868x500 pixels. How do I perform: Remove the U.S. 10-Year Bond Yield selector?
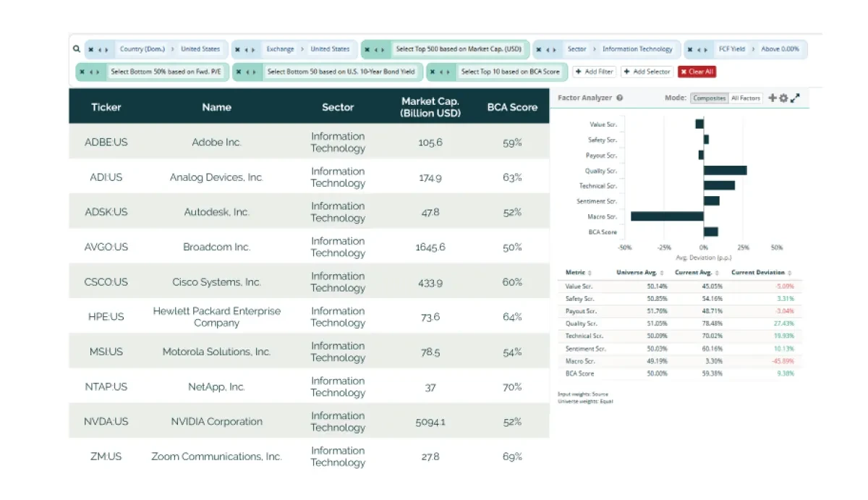[239, 72]
